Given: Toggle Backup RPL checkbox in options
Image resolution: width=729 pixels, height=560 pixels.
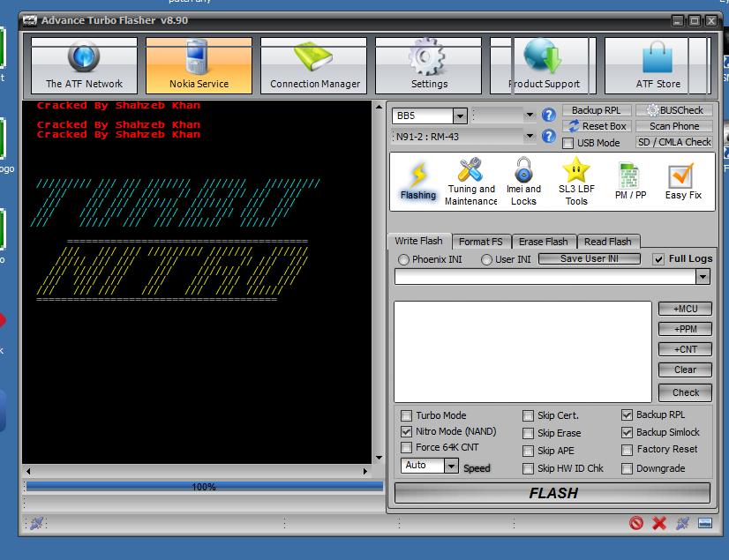Looking at the screenshot, I should tap(627, 415).
